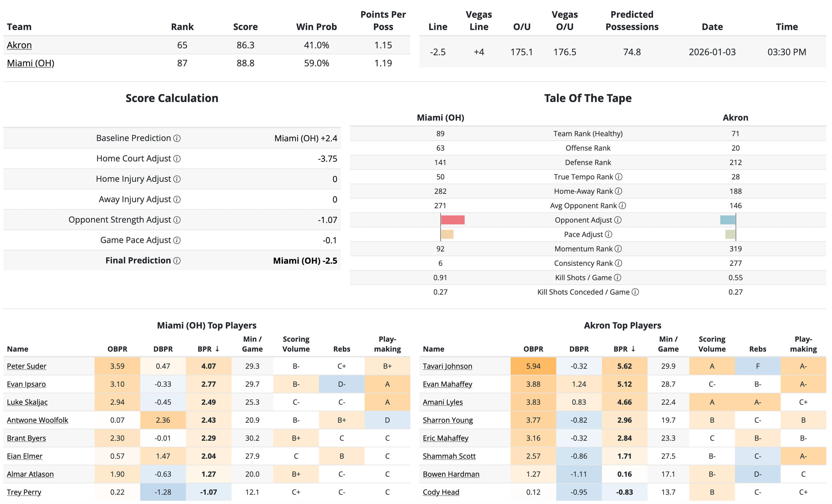
Task: Open the Akron team link
Action: [x=19, y=45]
